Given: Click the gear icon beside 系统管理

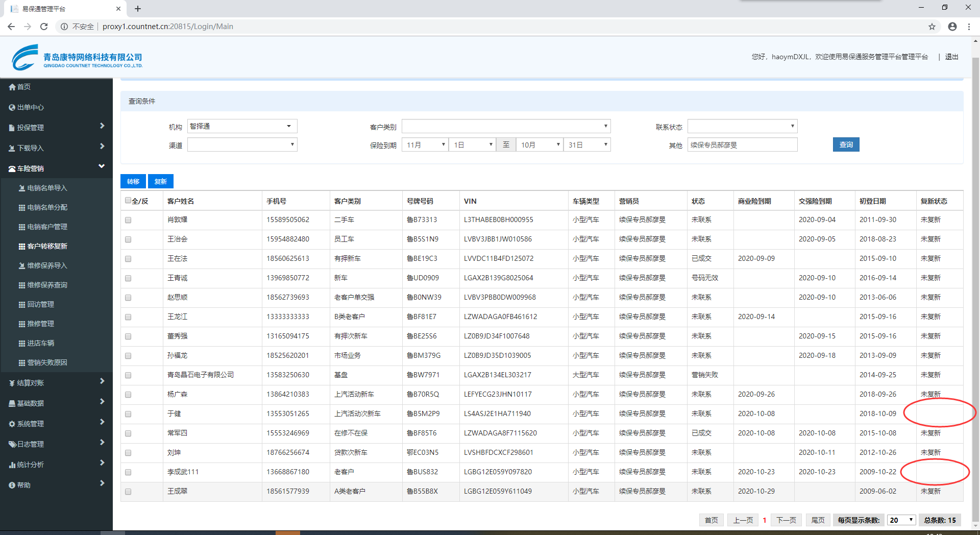Looking at the screenshot, I should point(12,424).
